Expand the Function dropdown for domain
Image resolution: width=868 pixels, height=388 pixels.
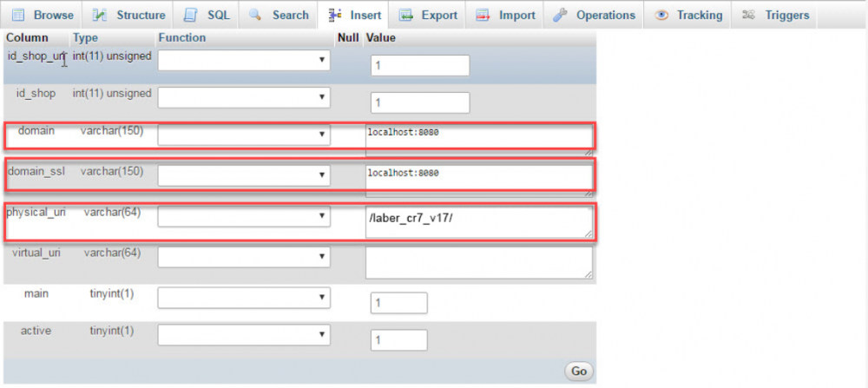tap(244, 135)
